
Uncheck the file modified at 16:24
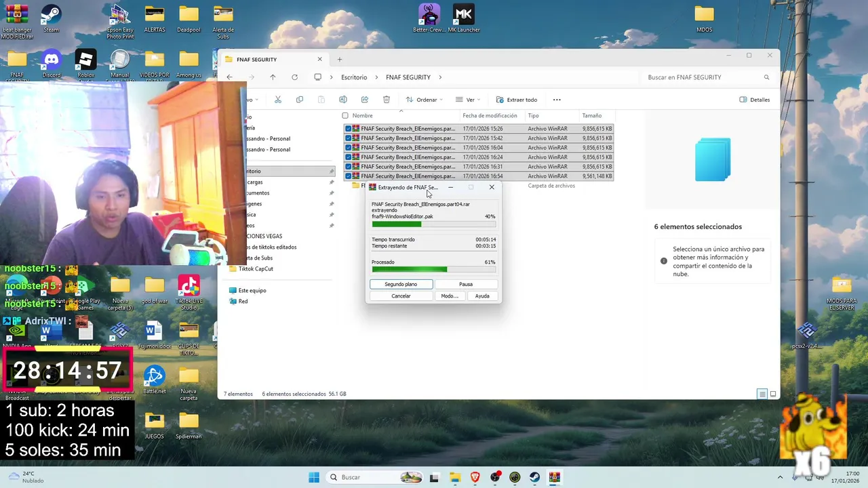pos(348,157)
